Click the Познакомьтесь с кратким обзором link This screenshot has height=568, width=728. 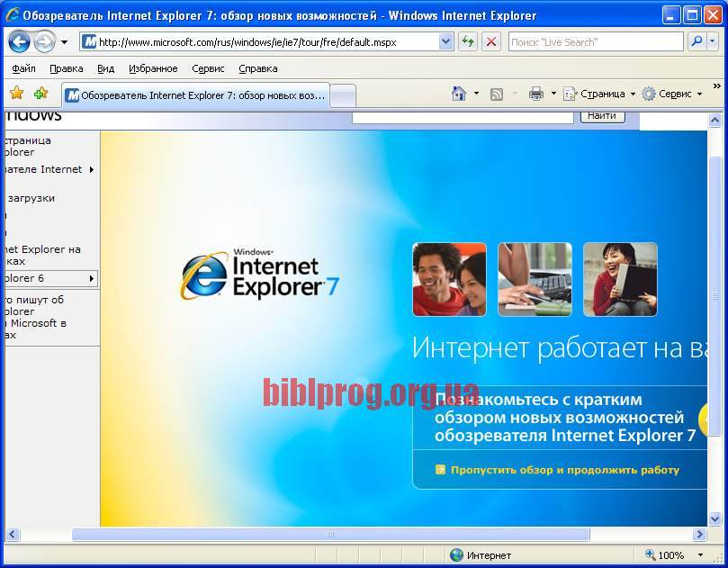tap(564, 418)
